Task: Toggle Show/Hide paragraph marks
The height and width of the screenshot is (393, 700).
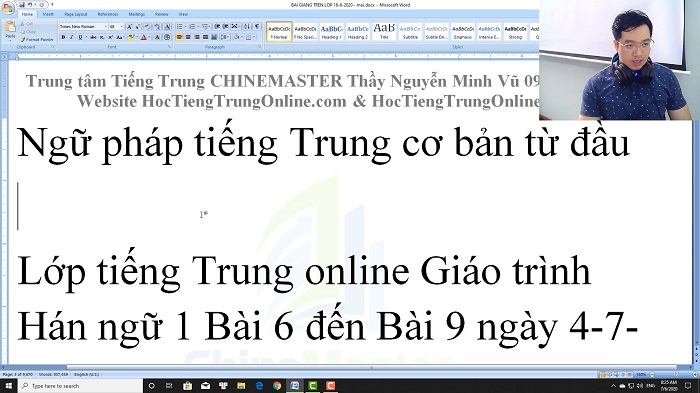Action: pos(257,27)
